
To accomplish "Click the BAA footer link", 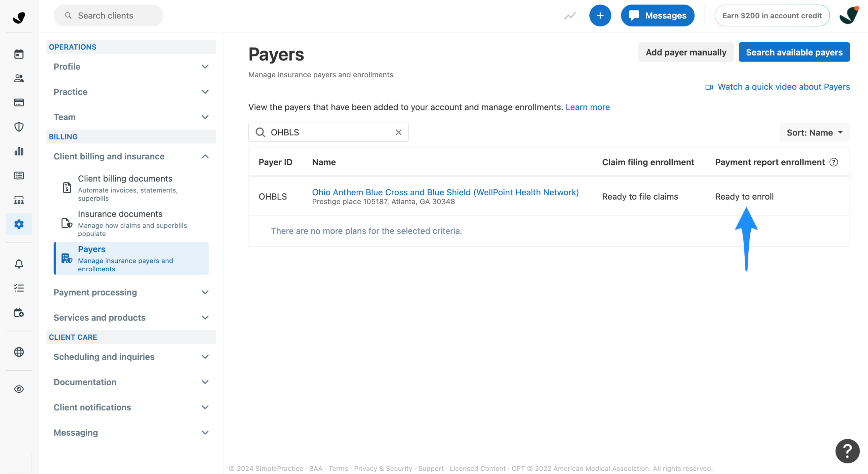I will 315,468.
